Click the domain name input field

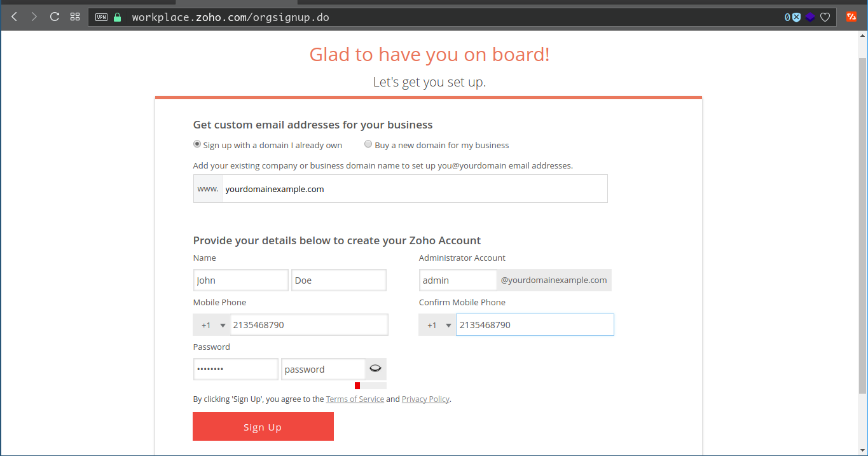tap(415, 189)
